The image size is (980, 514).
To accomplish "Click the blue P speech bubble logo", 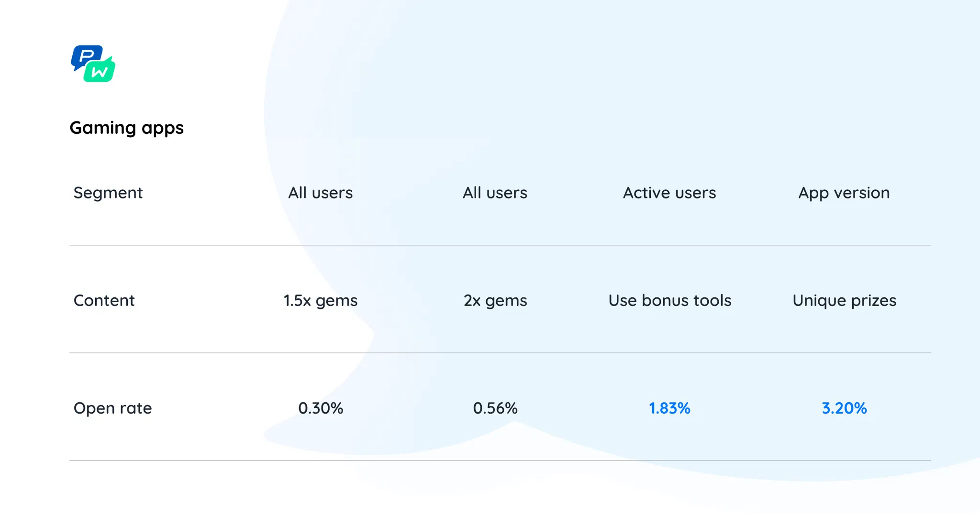I will pyautogui.click(x=85, y=56).
